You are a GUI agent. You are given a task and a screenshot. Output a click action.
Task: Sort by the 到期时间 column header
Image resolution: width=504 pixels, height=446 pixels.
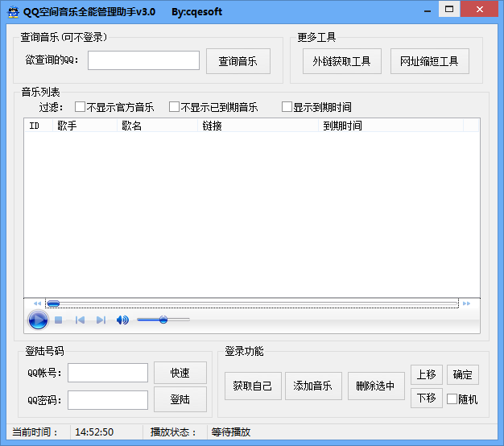(x=390, y=126)
